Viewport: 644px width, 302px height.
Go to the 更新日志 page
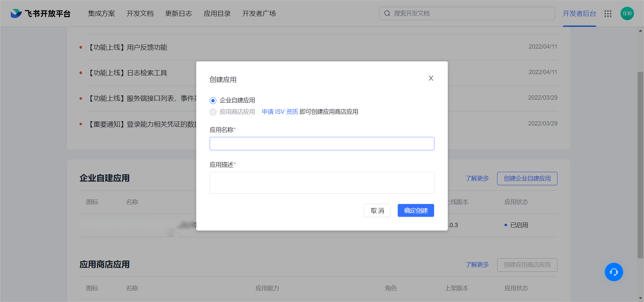179,13
